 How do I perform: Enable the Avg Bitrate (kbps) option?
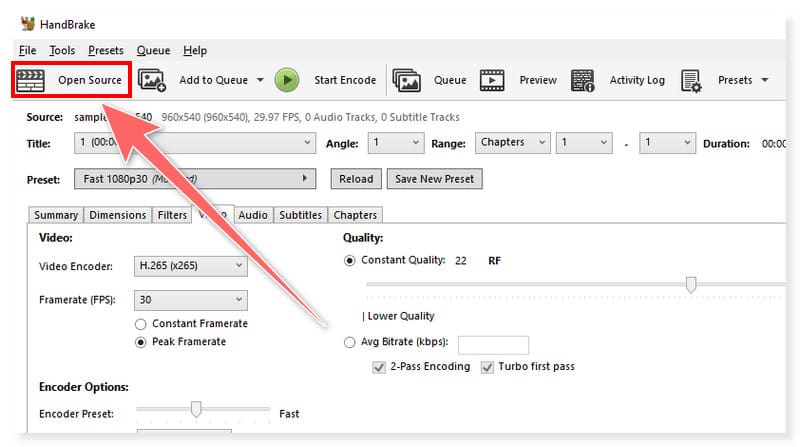click(x=349, y=343)
